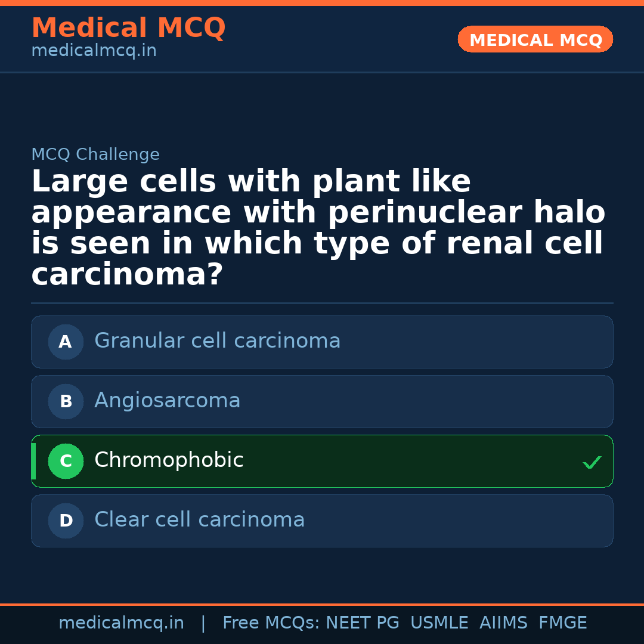The width and height of the screenshot is (644, 644).
Task: Click AIIMS in the footer
Action: [503, 623]
